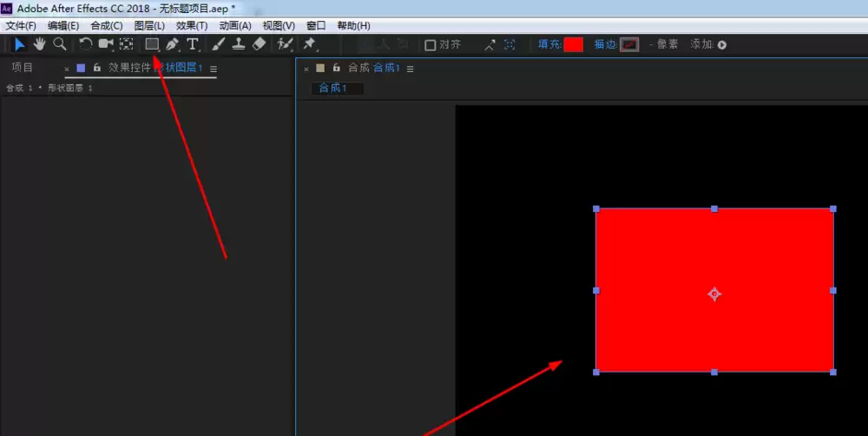Select the Hand tool
The image size is (868, 436).
[39, 44]
